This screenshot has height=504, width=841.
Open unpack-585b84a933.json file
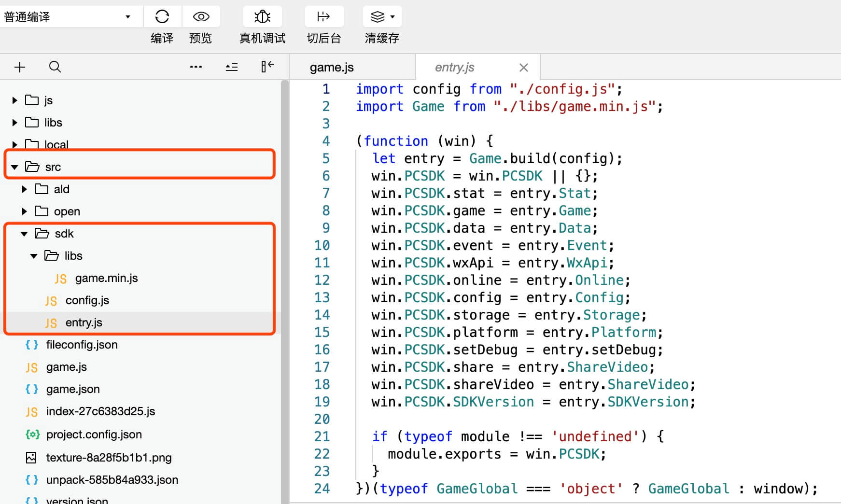[112, 480]
